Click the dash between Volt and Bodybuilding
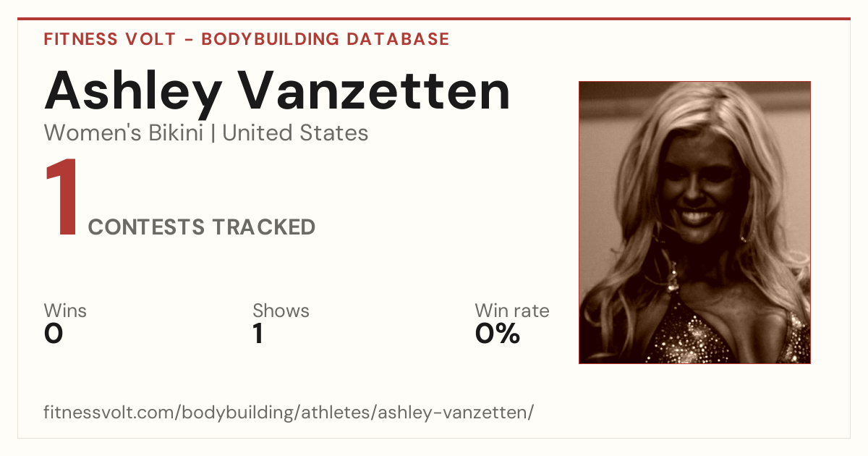 coord(189,40)
